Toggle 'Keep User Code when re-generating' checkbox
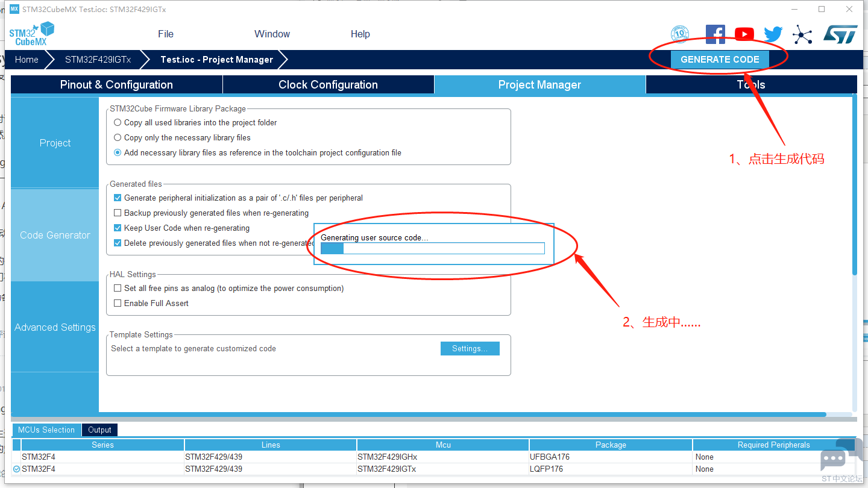The height and width of the screenshot is (488, 868). pyautogui.click(x=118, y=228)
